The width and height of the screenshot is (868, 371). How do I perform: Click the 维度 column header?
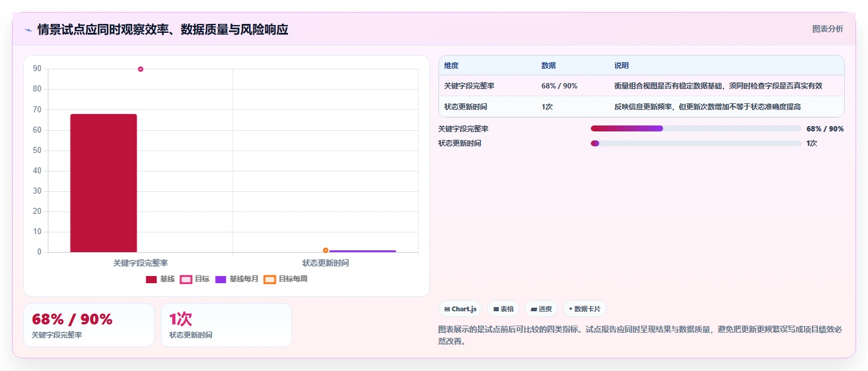pyautogui.click(x=452, y=66)
